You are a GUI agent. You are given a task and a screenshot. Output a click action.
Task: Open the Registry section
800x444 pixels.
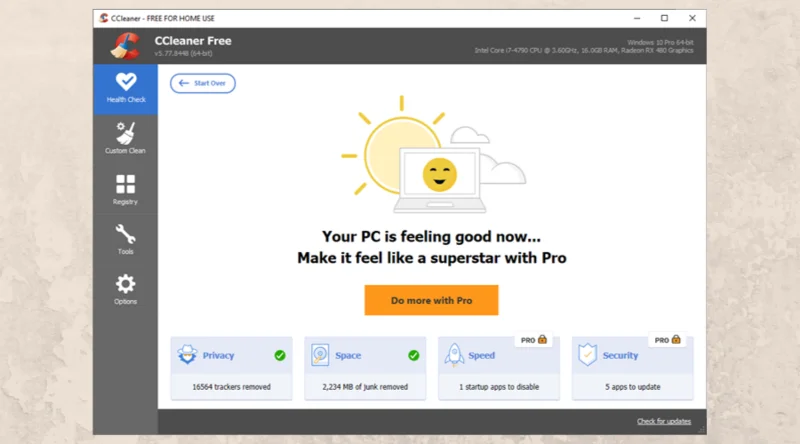tap(126, 189)
